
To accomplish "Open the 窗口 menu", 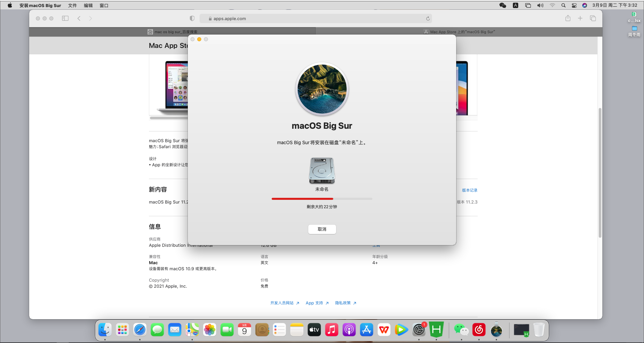I will (x=104, y=5).
